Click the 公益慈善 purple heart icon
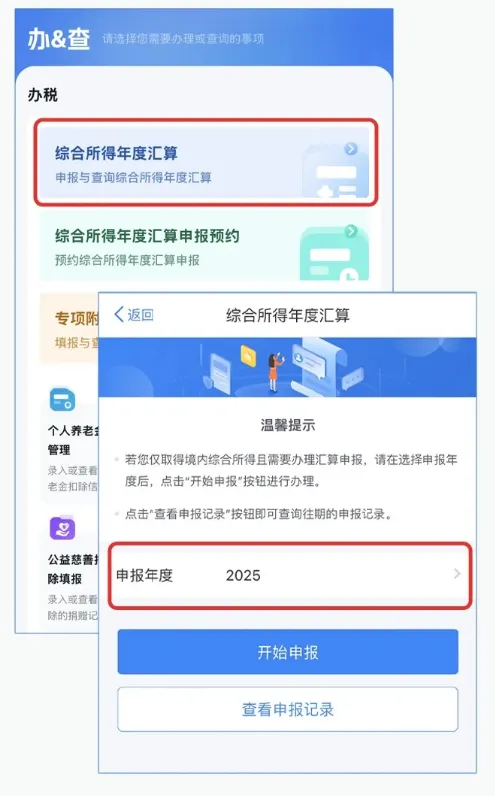Image resolution: width=495 pixels, height=796 pixels. 62,528
